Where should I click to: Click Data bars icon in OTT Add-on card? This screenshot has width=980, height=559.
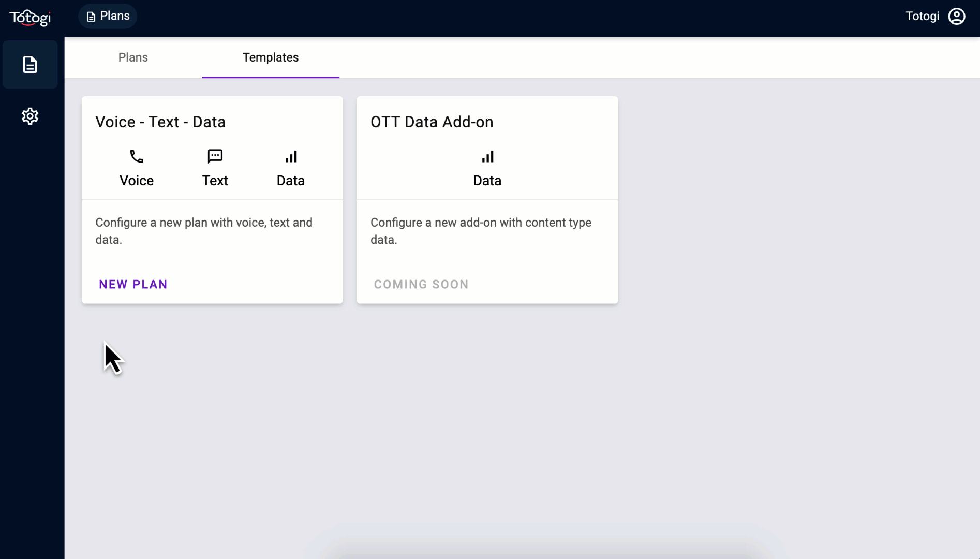[x=487, y=156]
